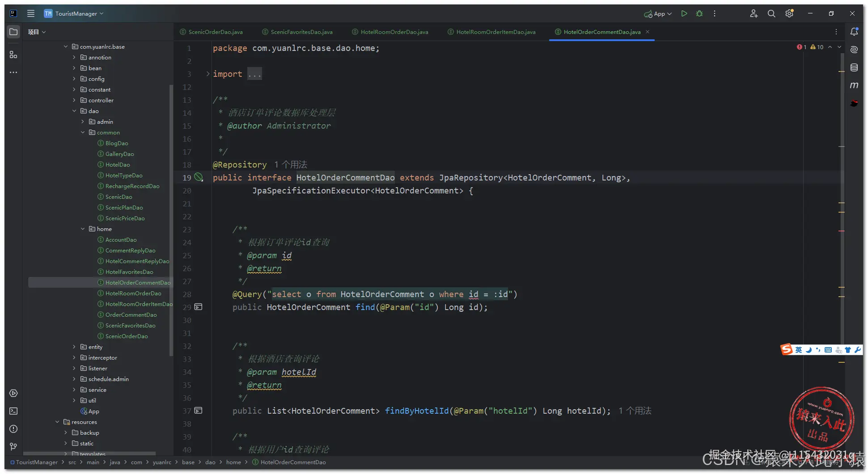This screenshot has height=474, width=868.
Task: Open the Structure tool window
Action: tap(13, 55)
